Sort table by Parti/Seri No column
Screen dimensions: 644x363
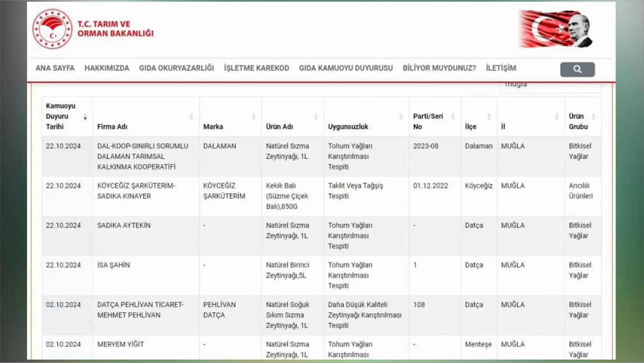(x=453, y=117)
